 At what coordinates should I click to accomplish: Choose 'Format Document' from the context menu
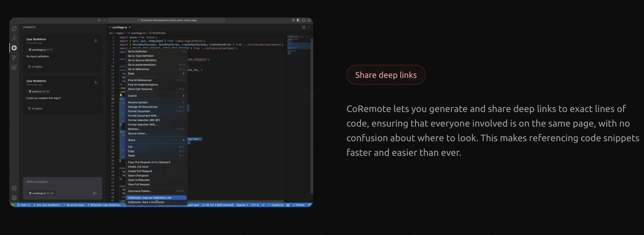pos(156,111)
